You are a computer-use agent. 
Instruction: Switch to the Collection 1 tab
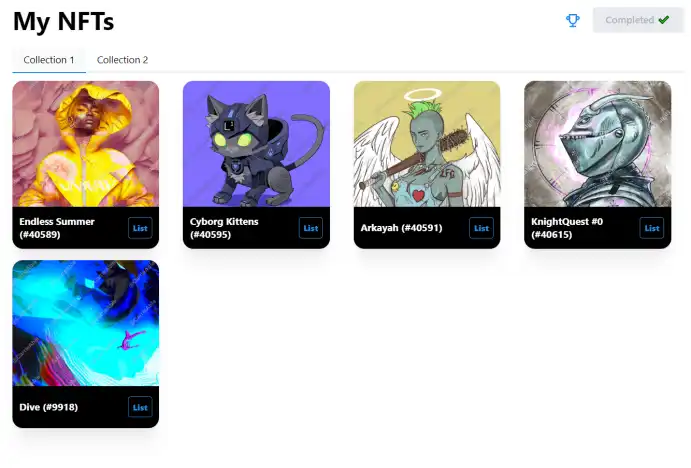[x=49, y=60]
